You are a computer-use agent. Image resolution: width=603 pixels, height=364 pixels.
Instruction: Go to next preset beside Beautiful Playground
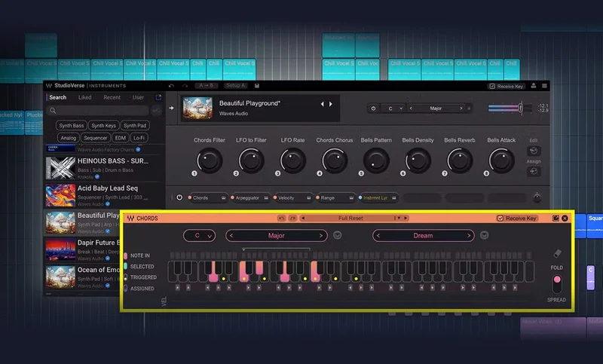tap(330, 104)
